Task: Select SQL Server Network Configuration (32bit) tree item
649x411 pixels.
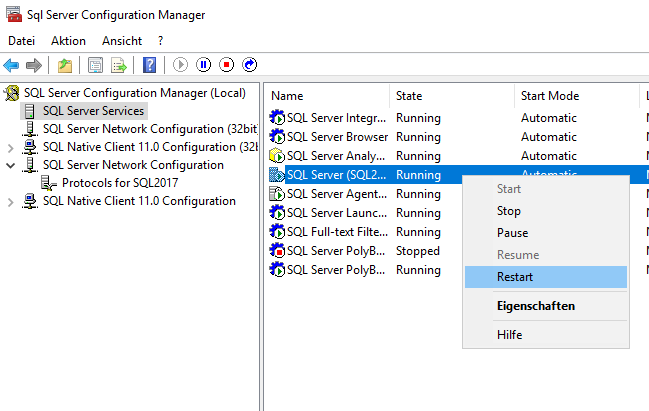Action: (150, 129)
